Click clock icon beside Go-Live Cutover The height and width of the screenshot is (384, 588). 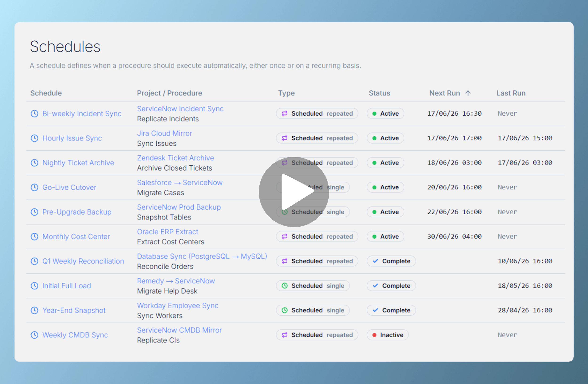(x=34, y=187)
